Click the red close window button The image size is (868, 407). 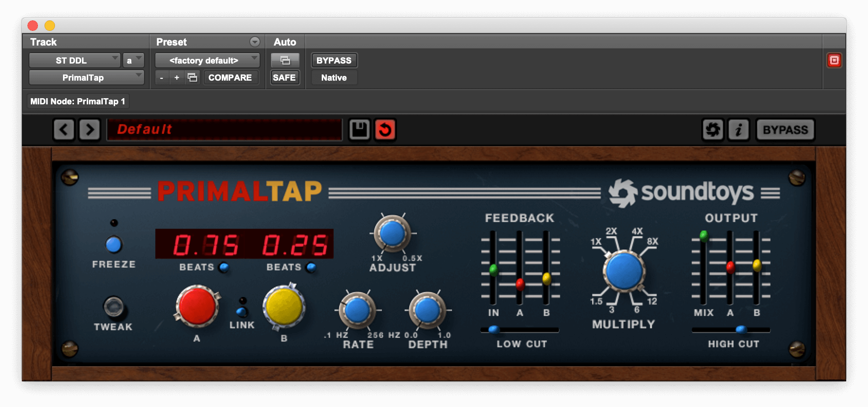(x=33, y=25)
